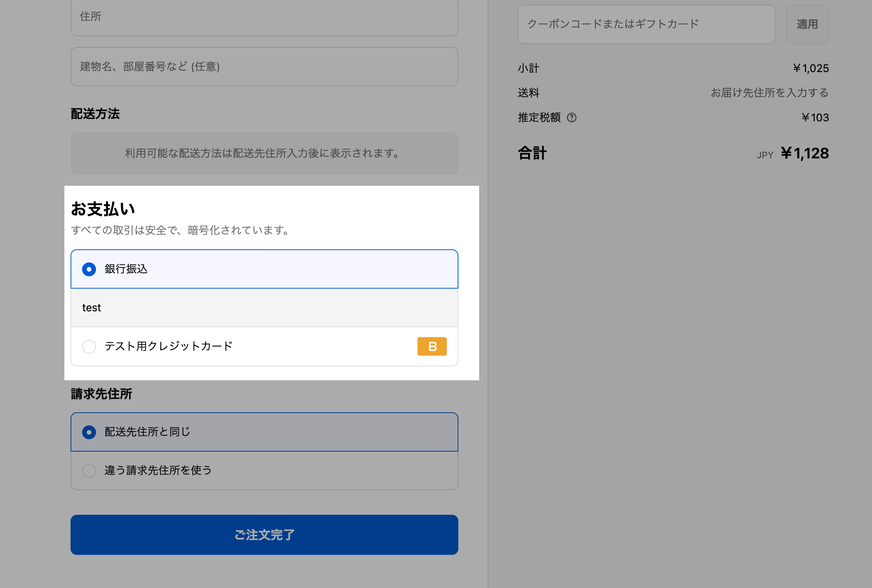Click the ¥1,128 total amount
This screenshot has height=588, width=872.
805,153
